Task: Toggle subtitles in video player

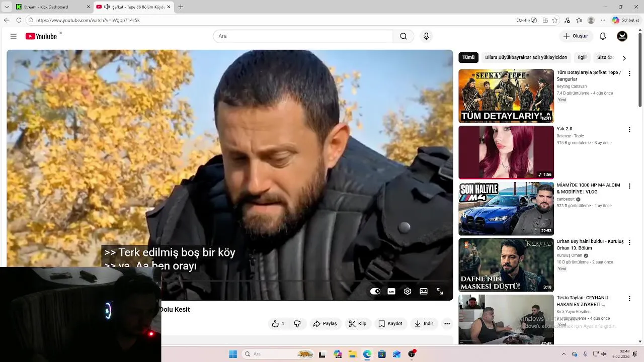Action: point(391,291)
